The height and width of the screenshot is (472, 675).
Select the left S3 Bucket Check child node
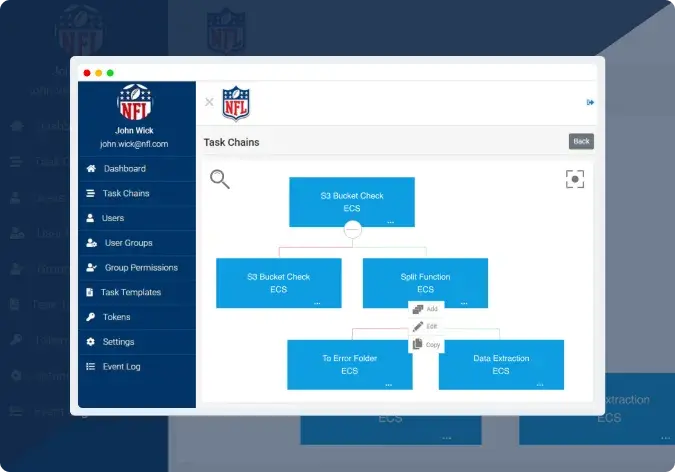[x=278, y=283]
